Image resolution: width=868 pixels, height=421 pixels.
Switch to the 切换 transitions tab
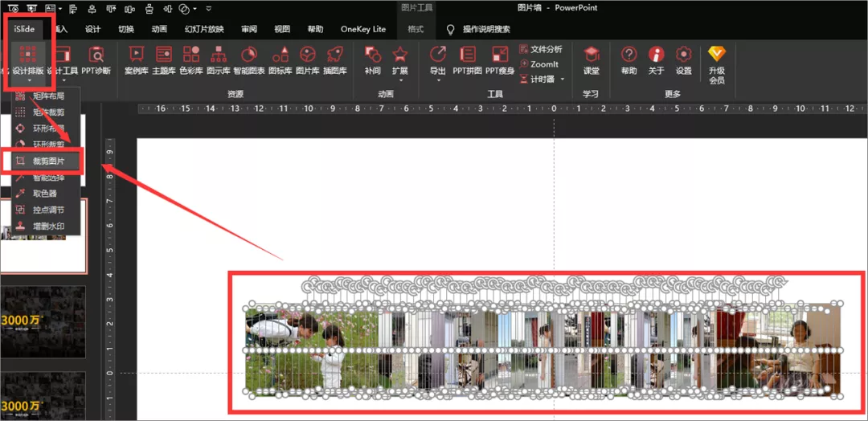pos(126,29)
